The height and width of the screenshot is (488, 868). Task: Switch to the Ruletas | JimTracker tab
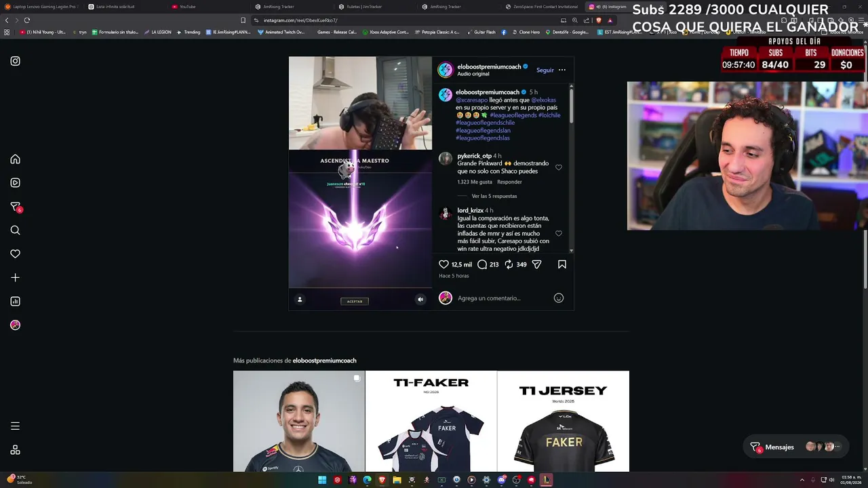tap(374, 7)
